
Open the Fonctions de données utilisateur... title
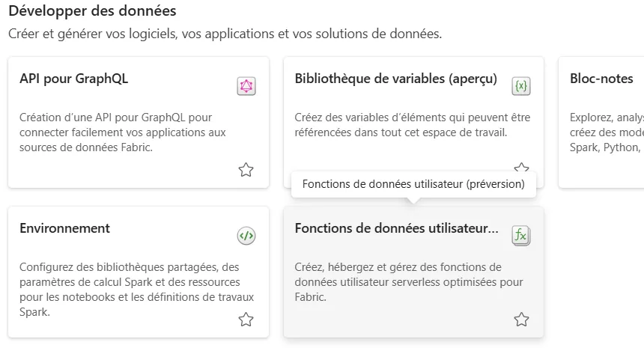[397, 228]
